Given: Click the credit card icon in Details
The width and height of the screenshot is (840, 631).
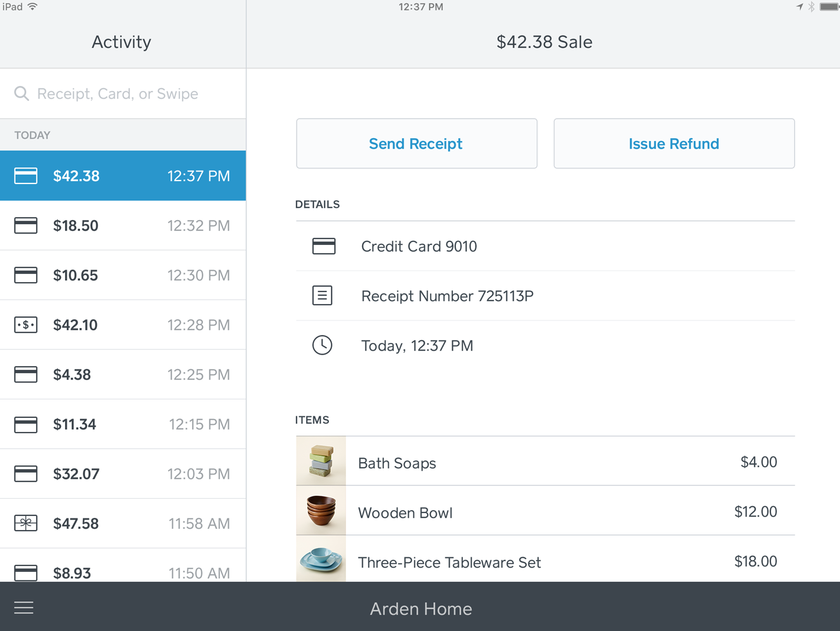Looking at the screenshot, I should click(x=324, y=246).
